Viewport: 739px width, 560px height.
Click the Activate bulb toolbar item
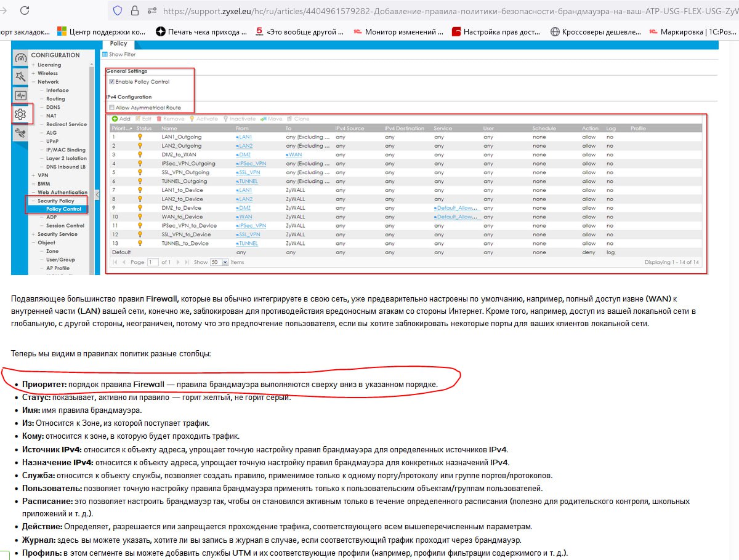tap(204, 119)
